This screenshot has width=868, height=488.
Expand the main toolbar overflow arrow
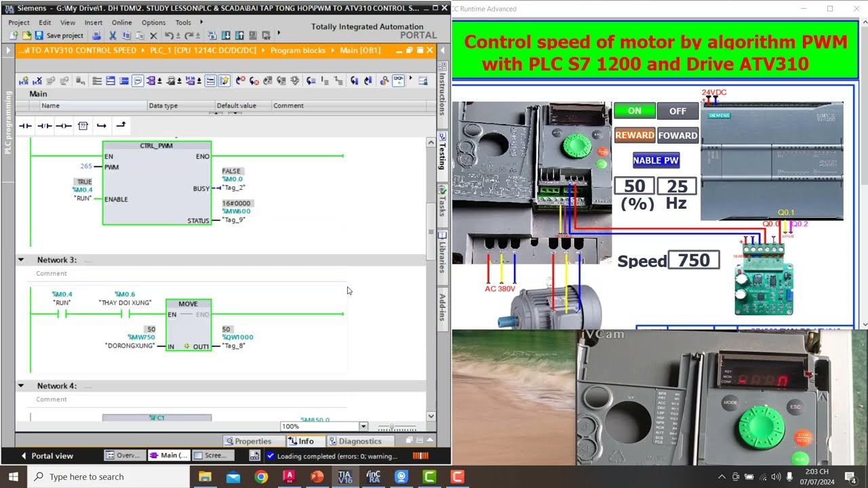coord(279,33)
